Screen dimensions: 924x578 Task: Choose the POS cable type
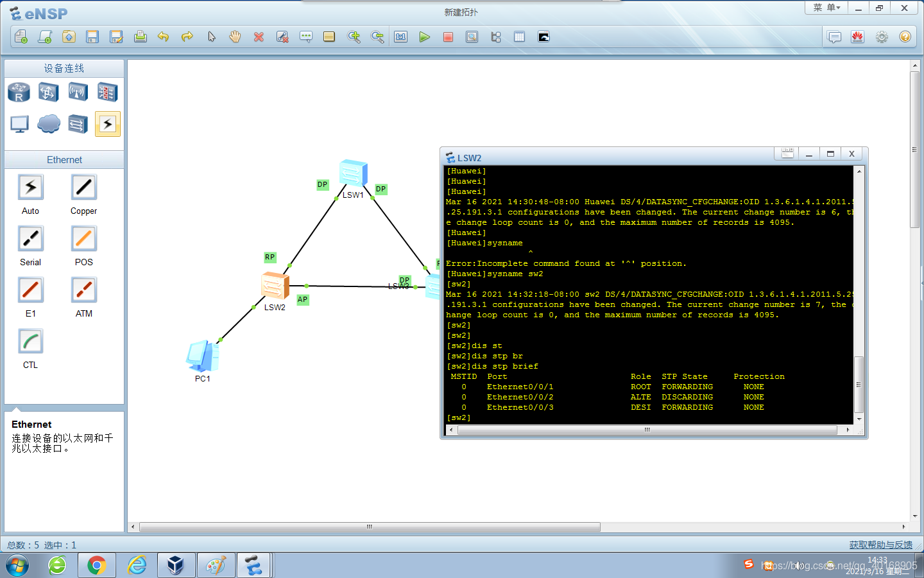pos(83,239)
